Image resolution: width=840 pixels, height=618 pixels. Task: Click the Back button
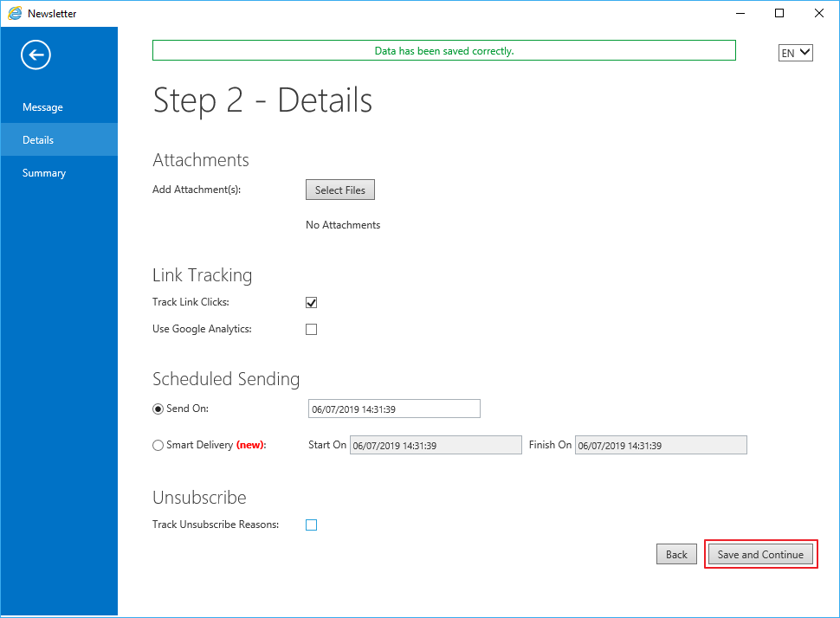(676, 554)
